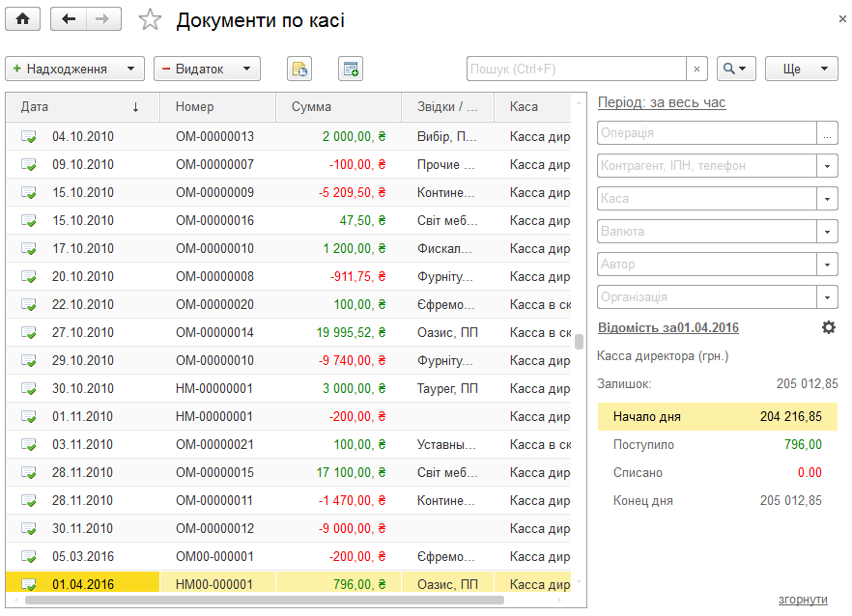The height and width of the screenshot is (616, 852).
Task: Click the horizontal scrollbar of the table
Action: point(265,601)
